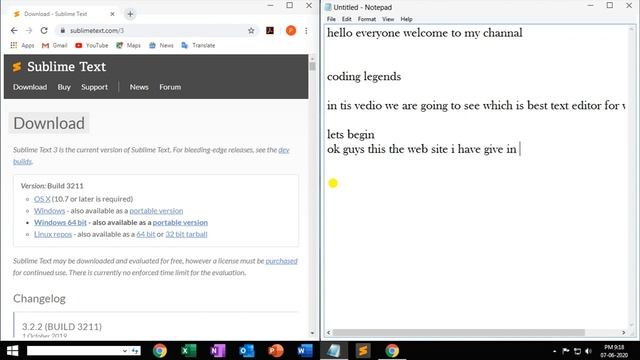Click the Chrome page scroll-down arrow
The width and height of the screenshot is (640, 360).
[312, 333]
